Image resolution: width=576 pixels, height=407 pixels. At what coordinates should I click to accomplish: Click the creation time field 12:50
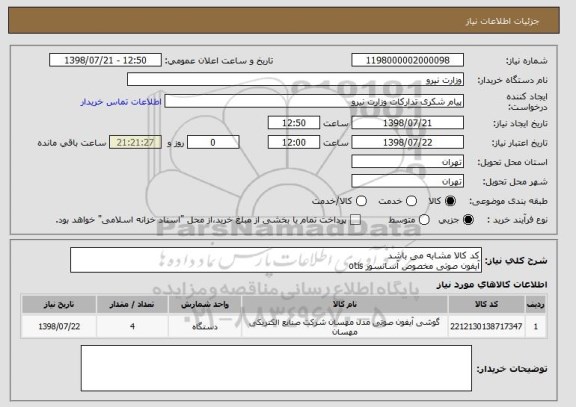pos(294,123)
